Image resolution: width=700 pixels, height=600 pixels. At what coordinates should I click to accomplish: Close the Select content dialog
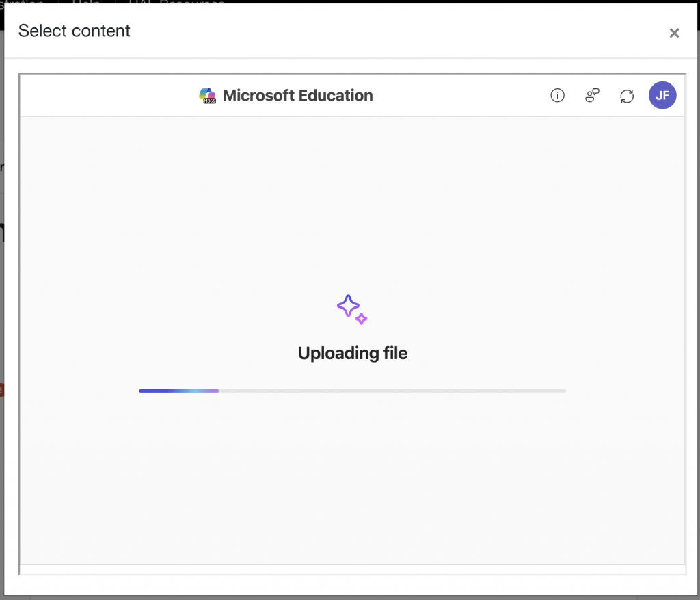(674, 33)
